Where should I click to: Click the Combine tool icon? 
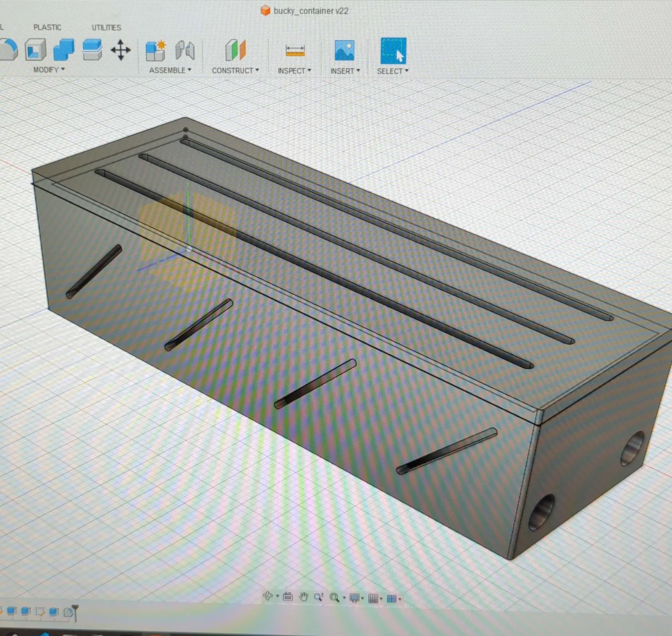[x=64, y=50]
